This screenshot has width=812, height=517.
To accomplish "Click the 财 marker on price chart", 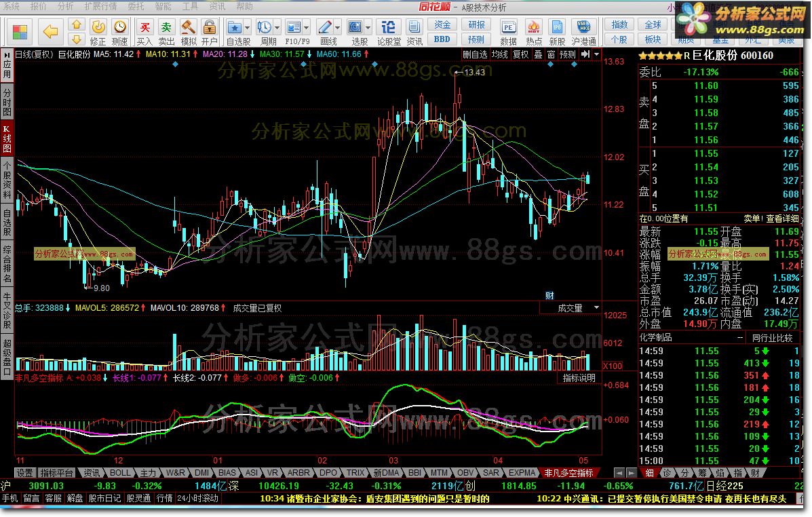I will click(x=549, y=296).
